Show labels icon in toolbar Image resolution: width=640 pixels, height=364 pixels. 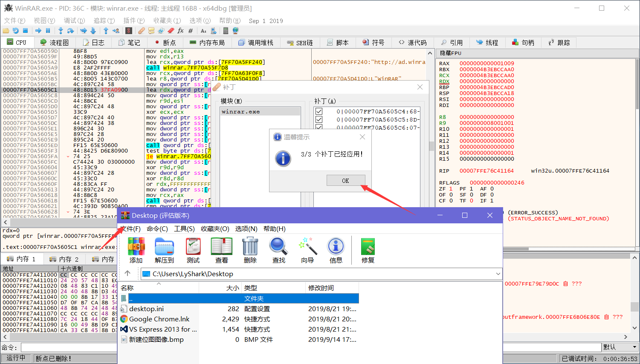coord(161,31)
